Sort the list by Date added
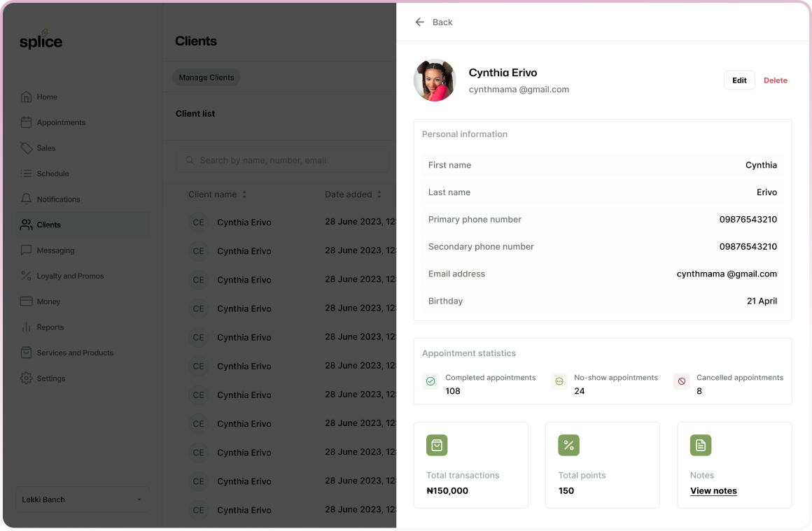 pyautogui.click(x=353, y=194)
